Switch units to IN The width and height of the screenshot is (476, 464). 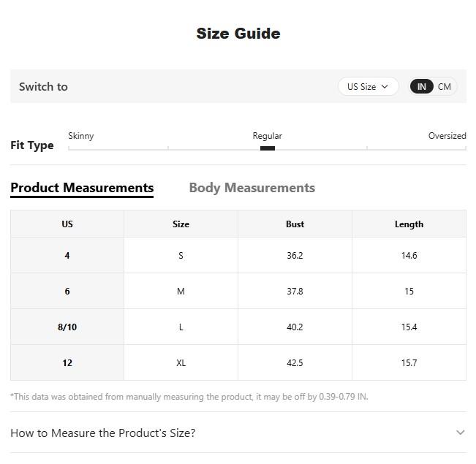(x=421, y=86)
